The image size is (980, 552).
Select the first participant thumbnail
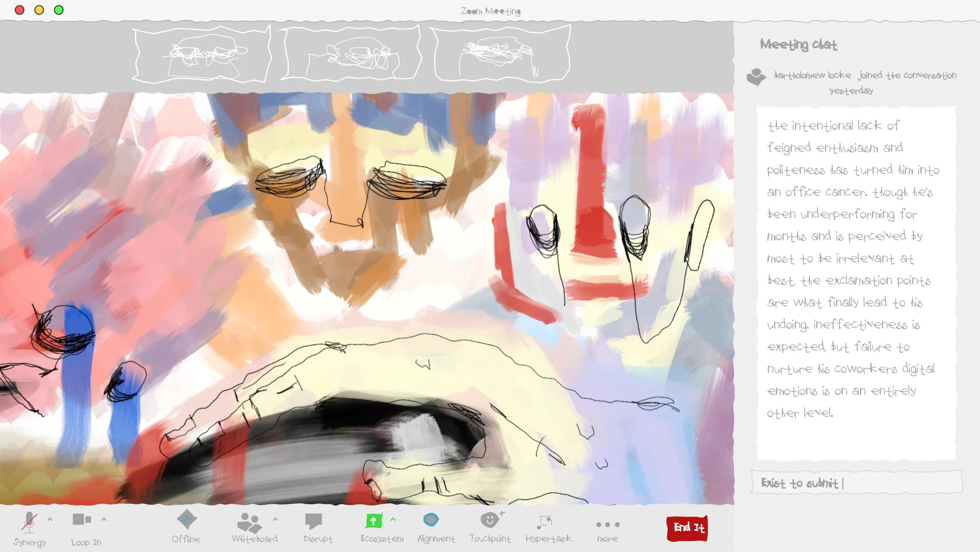tap(202, 54)
